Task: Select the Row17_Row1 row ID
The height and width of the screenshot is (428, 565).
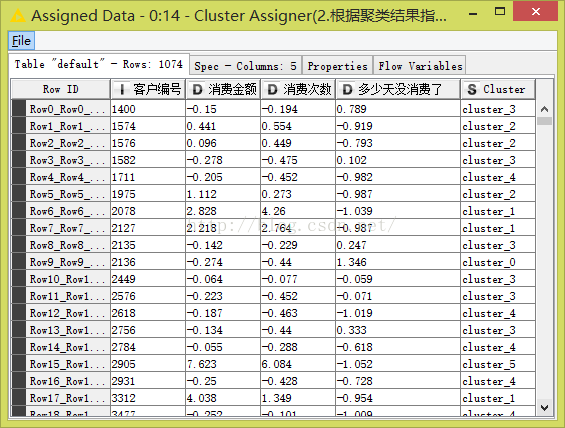Action: (x=67, y=398)
